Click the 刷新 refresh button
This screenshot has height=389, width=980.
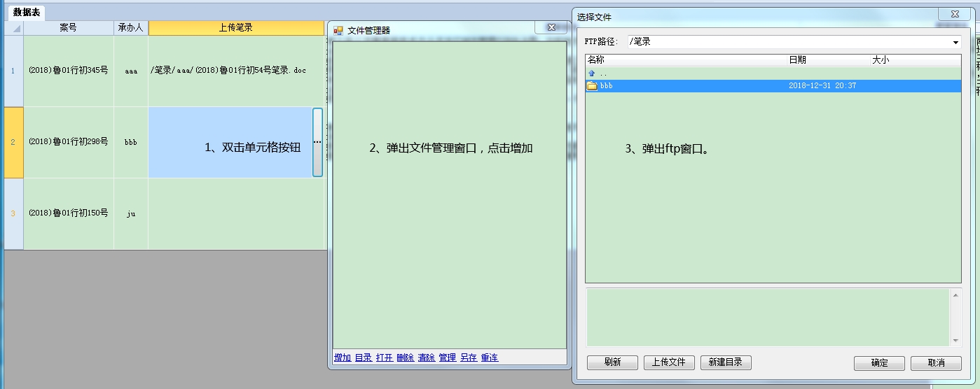click(x=612, y=362)
